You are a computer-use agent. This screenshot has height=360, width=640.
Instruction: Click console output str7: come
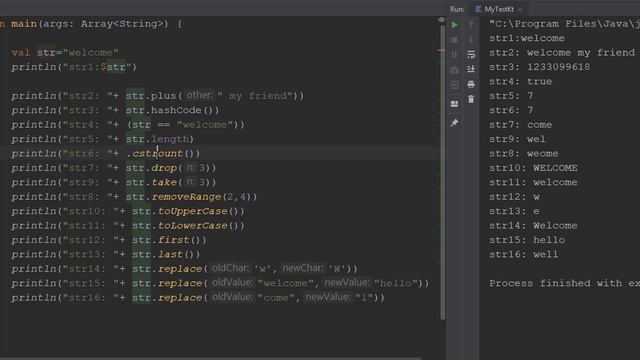pos(520,124)
